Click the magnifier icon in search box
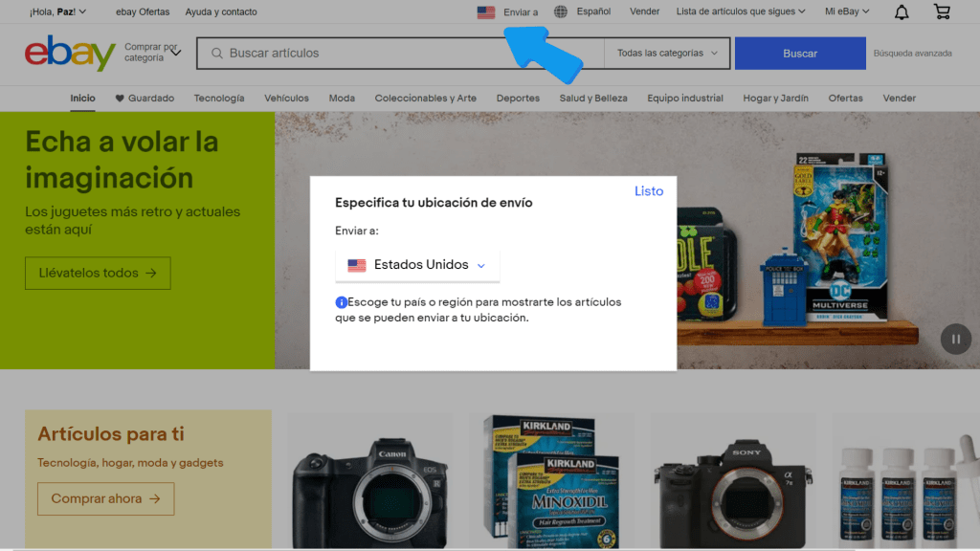This screenshot has height=551, width=980. [x=217, y=54]
